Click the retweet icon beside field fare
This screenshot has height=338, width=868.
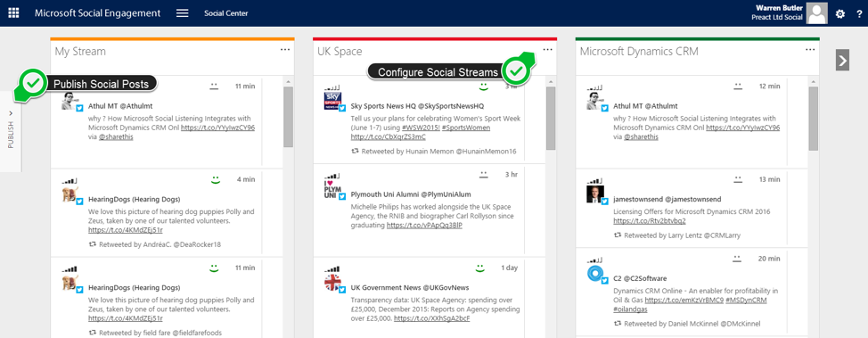point(93,333)
